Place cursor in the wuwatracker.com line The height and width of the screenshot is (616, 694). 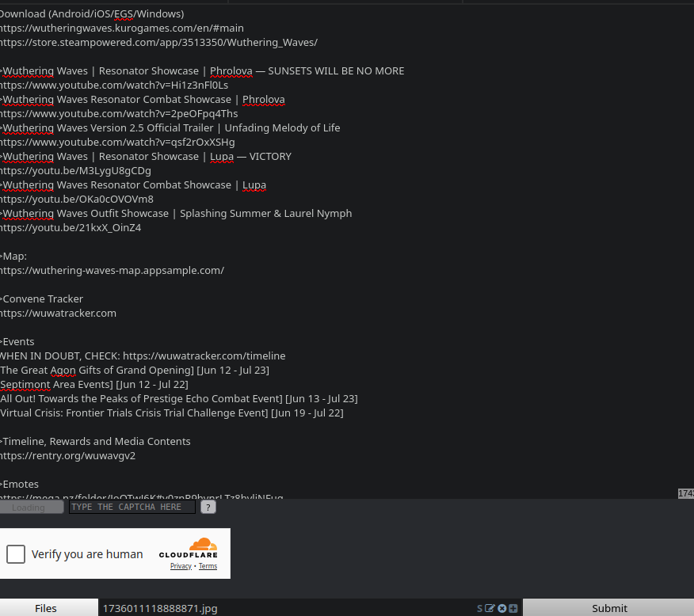pyautogui.click(x=58, y=313)
